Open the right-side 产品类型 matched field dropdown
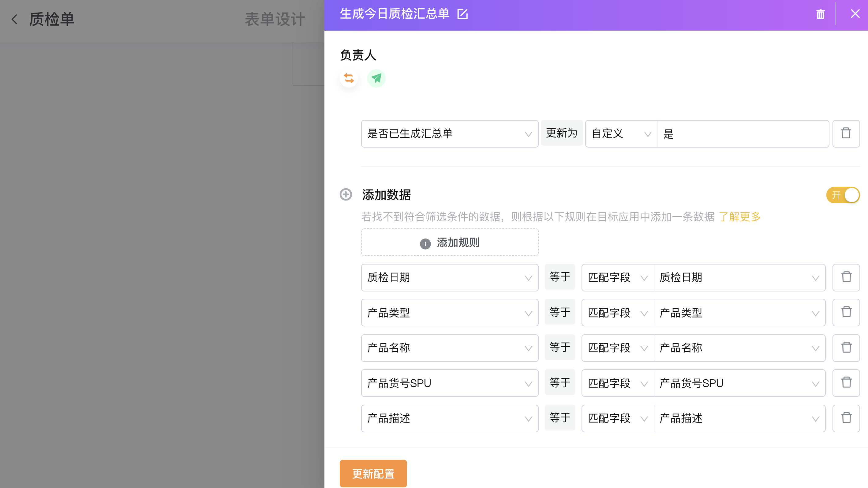868x488 pixels. [x=740, y=312]
